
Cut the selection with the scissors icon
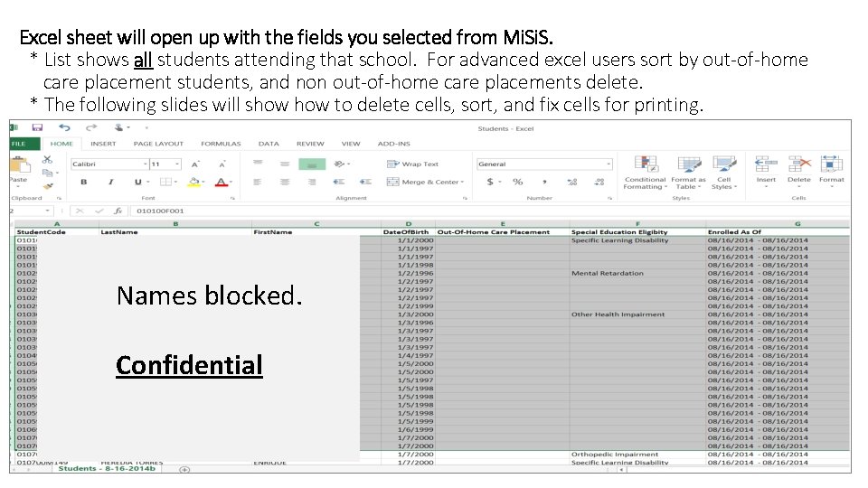point(48,159)
